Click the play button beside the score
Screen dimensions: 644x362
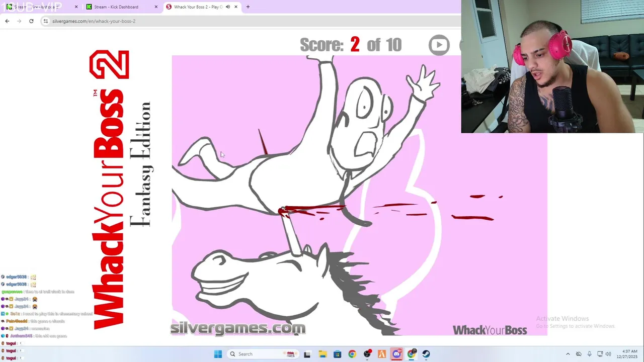439,45
